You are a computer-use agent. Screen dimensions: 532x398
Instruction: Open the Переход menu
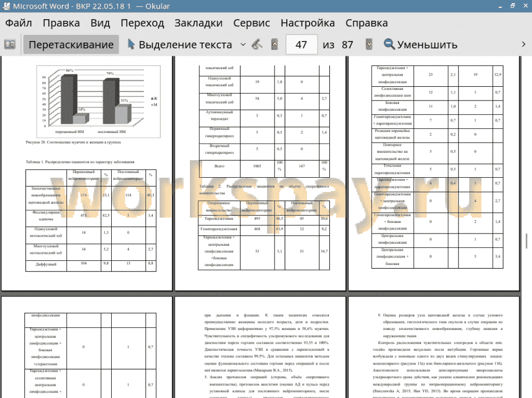143,23
